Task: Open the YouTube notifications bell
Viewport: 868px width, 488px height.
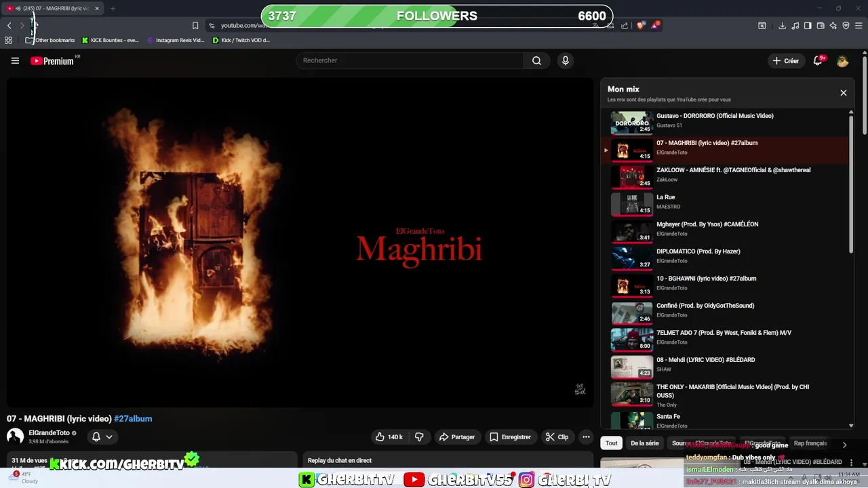Action: point(818,60)
